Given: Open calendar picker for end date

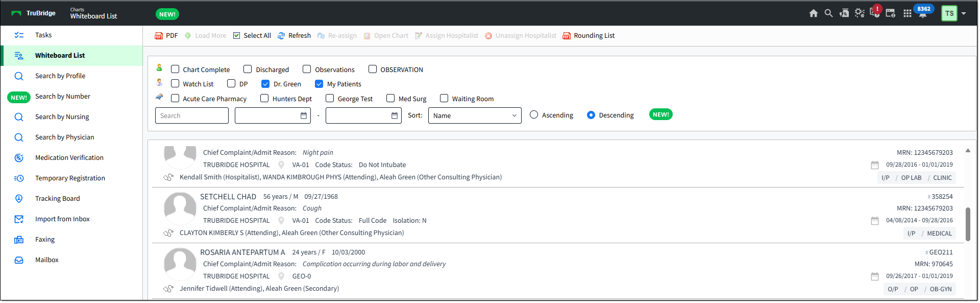Looking at the screenshot, I should click(x=395, y=116).
